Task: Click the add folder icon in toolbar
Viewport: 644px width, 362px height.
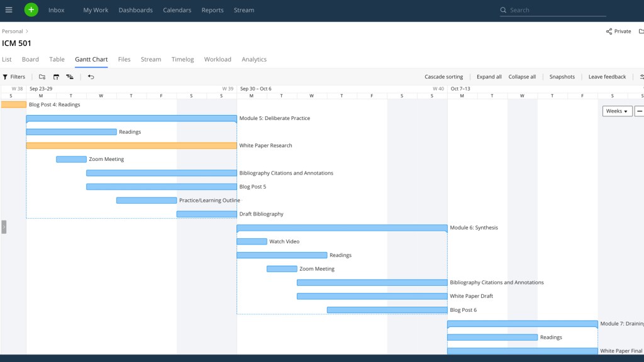Action: (x=42, y=77)
